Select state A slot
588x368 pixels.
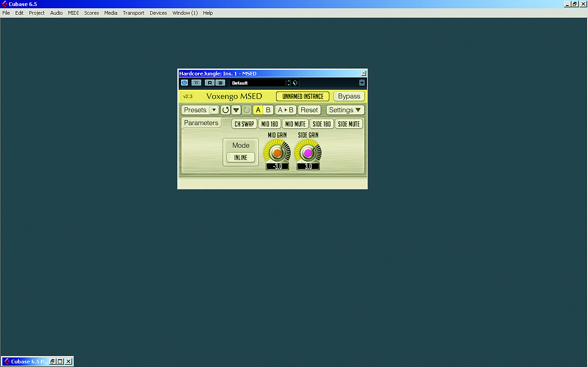(x=258, y=110)
